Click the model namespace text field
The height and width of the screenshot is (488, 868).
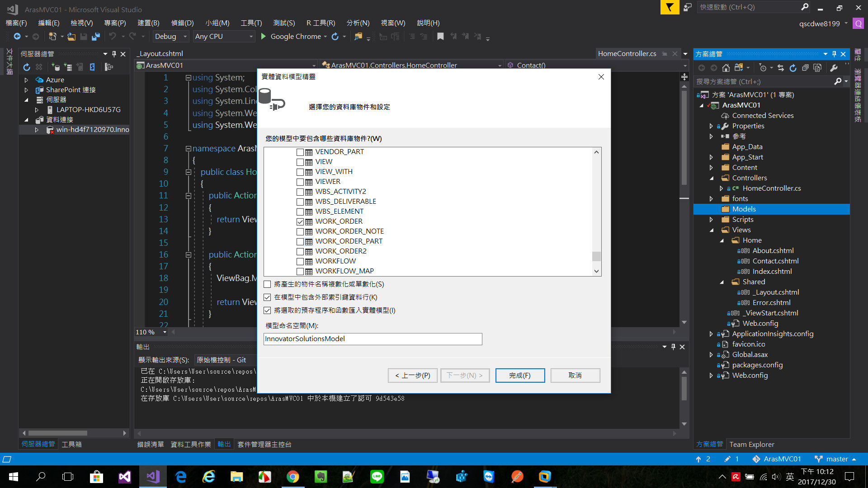point(373,339)
